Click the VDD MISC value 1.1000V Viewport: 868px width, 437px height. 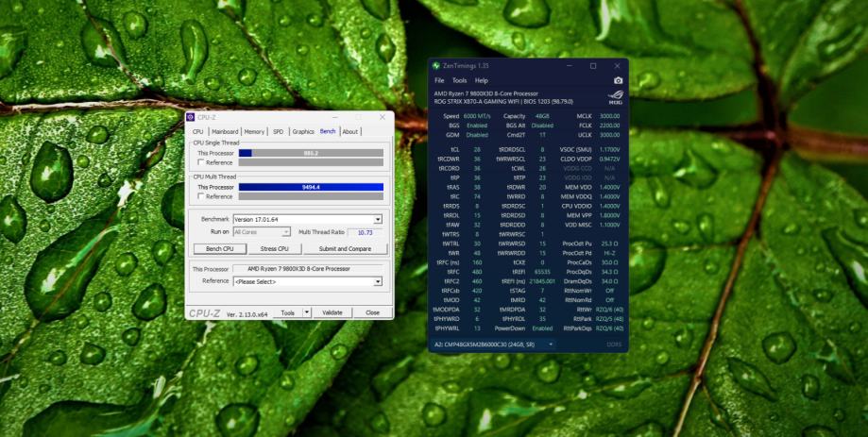point(609,225)
